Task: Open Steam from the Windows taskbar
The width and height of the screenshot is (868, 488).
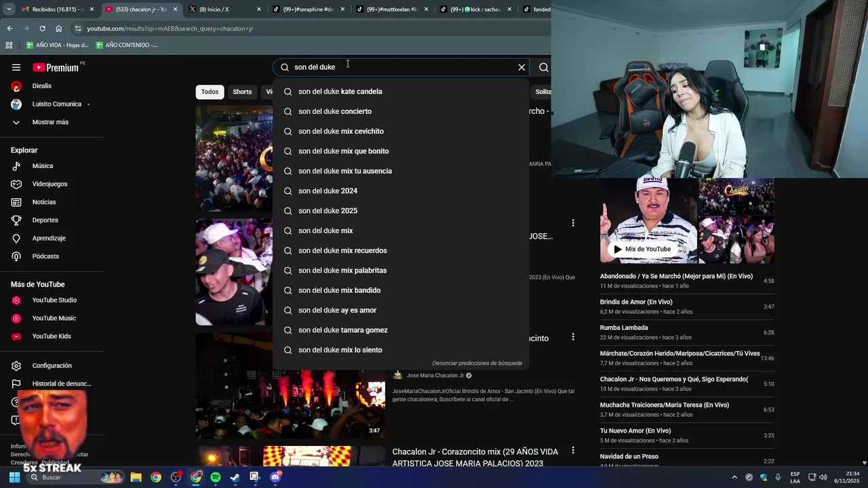Action: [x=235, y=477]
